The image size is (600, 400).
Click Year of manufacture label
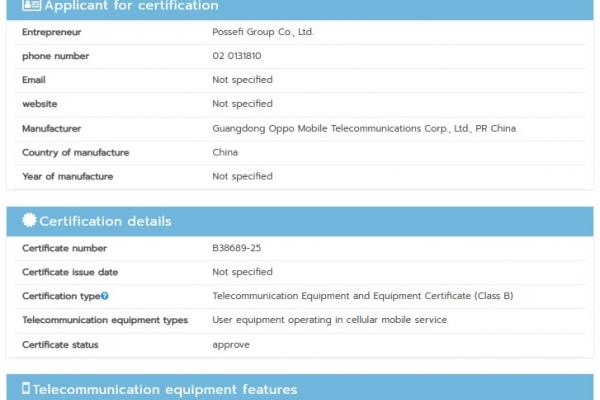(x=68, y=176)
